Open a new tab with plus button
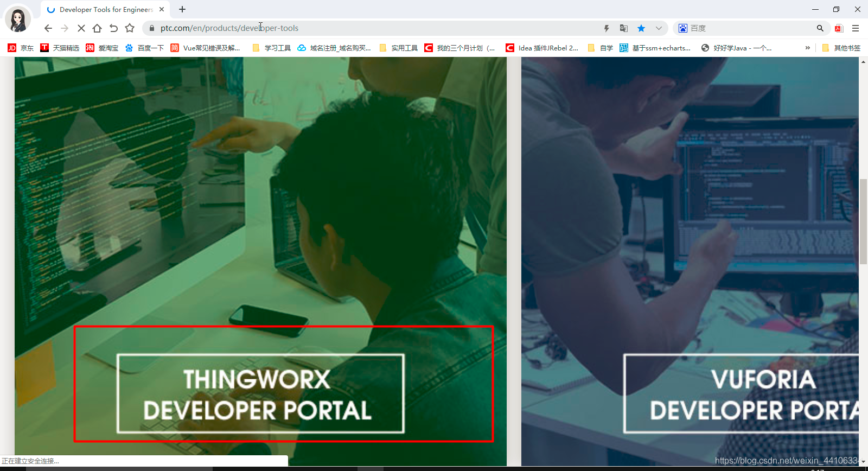Image resolution: width=868 pixels, height=471 pixels. point(182,9)
